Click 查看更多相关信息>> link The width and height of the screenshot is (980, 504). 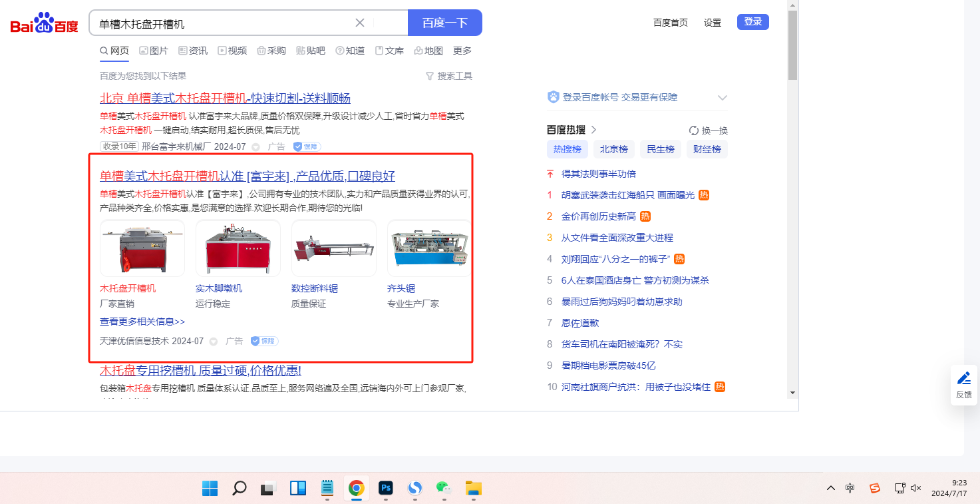point(142,322)
